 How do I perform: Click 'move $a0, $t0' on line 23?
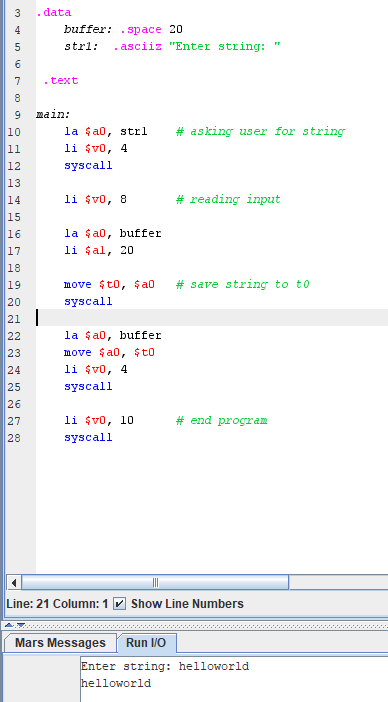click(x=110, y=353)
